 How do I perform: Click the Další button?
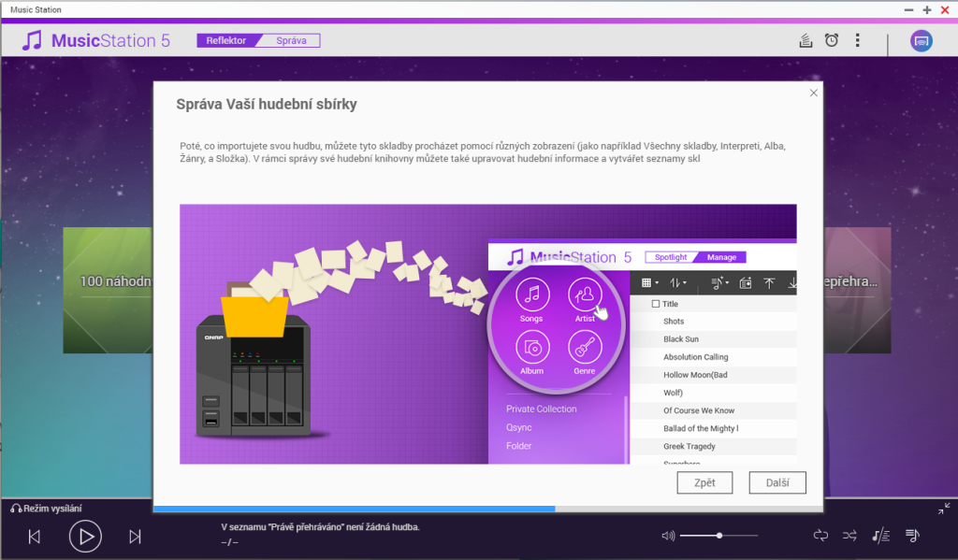click(x=777, y=482)
